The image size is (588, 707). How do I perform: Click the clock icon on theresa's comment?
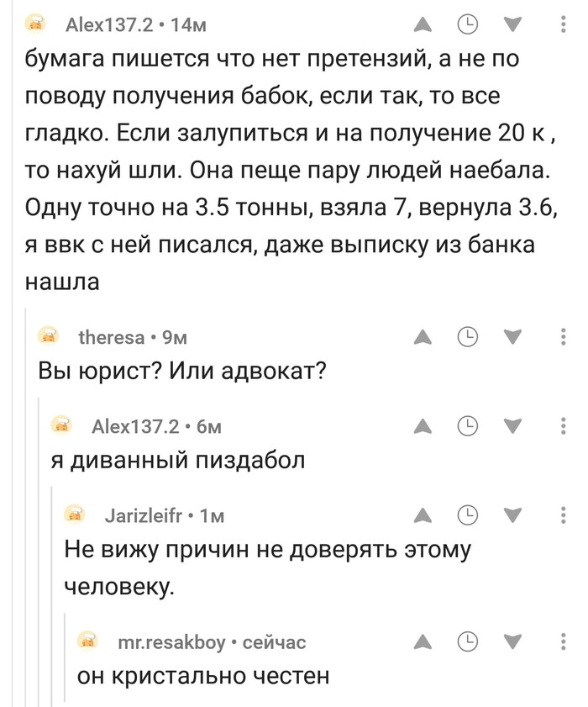coord(467,335)
